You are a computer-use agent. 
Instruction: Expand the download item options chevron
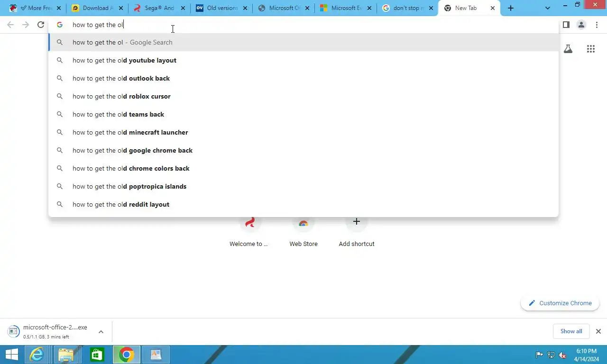[101, 332]
